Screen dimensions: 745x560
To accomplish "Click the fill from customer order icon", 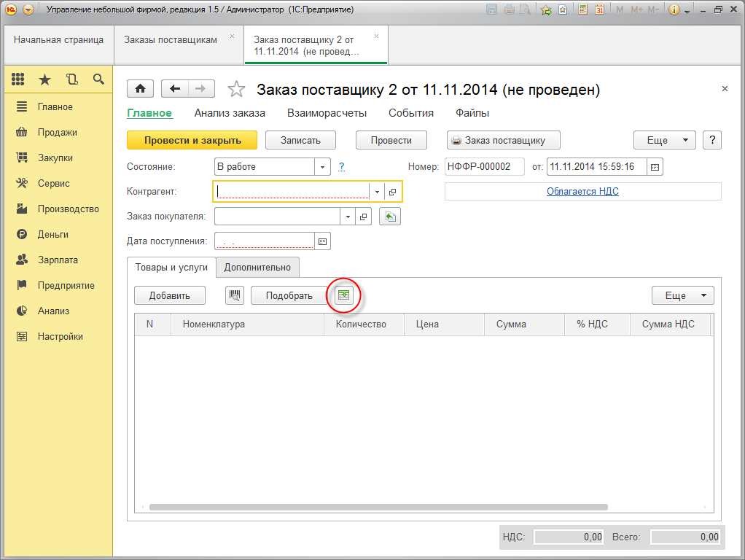I will point(390,217).
